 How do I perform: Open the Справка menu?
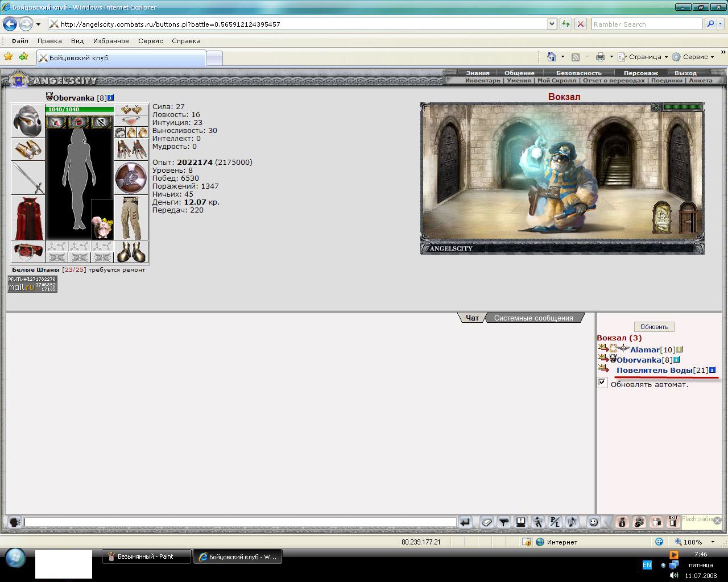tap(186, 41)
